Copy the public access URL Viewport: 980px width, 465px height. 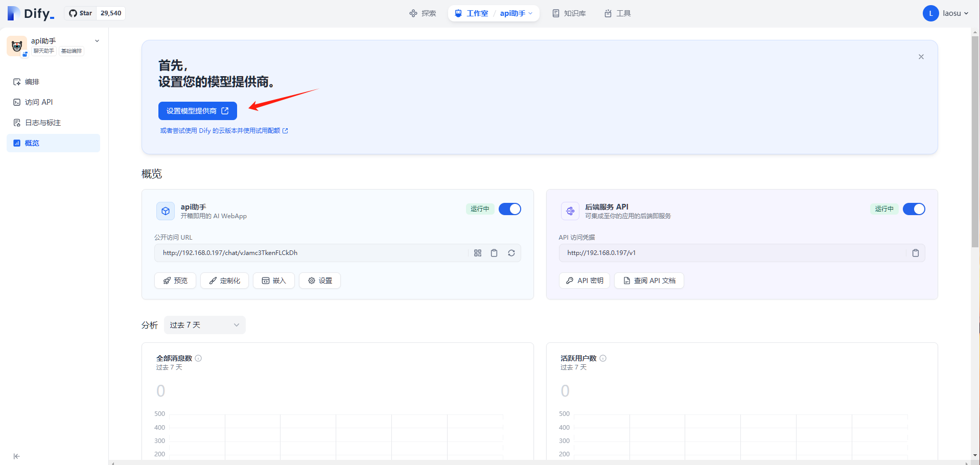494,253
